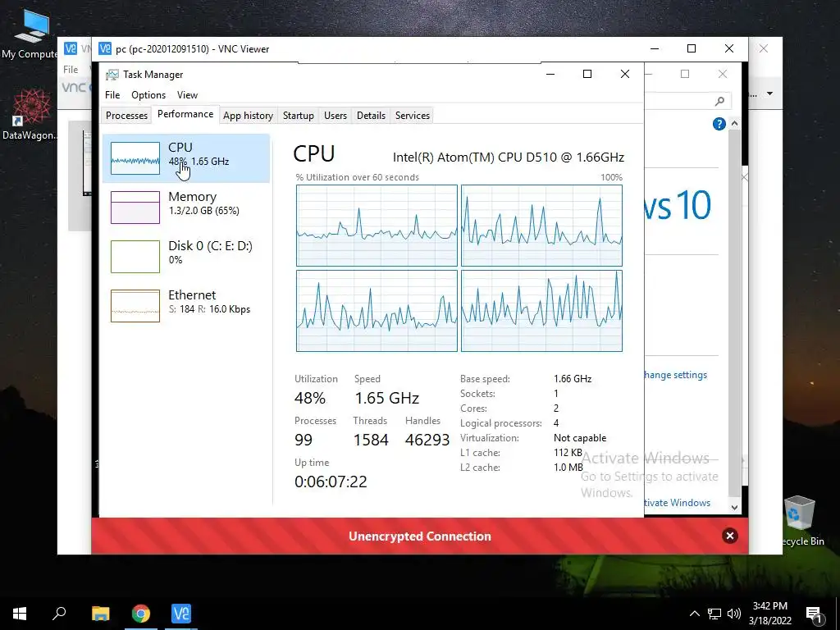Click the Activate Windows link
840x630 pixels.
(678, 503)
